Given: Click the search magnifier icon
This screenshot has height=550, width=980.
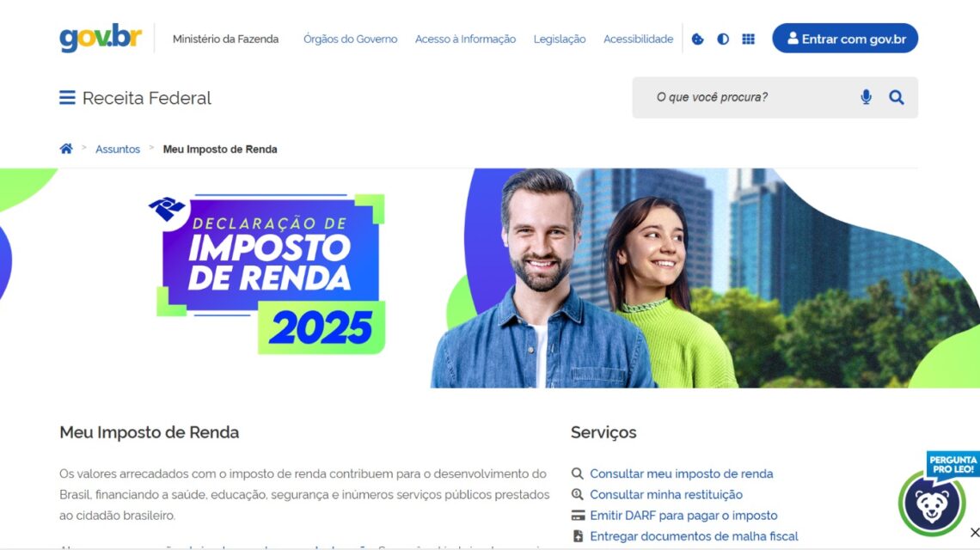Looking at the screenshot, I should (x=897, y=97).
